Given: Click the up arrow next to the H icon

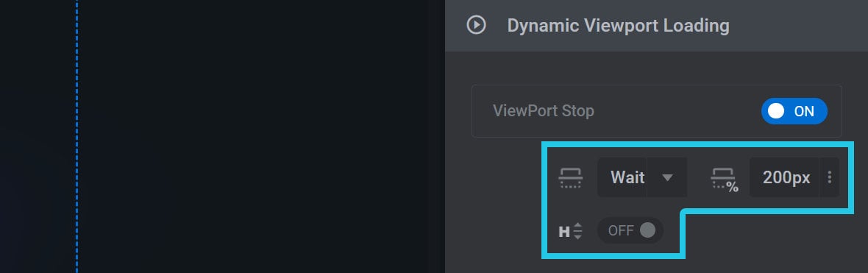Looking at the screenshot, I should [x=578, y=226].
